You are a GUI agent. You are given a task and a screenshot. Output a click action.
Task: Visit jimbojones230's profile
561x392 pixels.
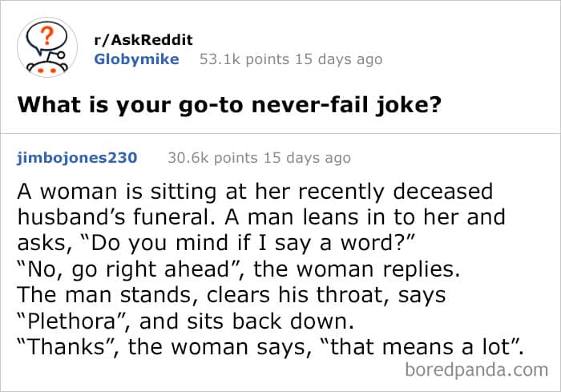click(77, 158)
